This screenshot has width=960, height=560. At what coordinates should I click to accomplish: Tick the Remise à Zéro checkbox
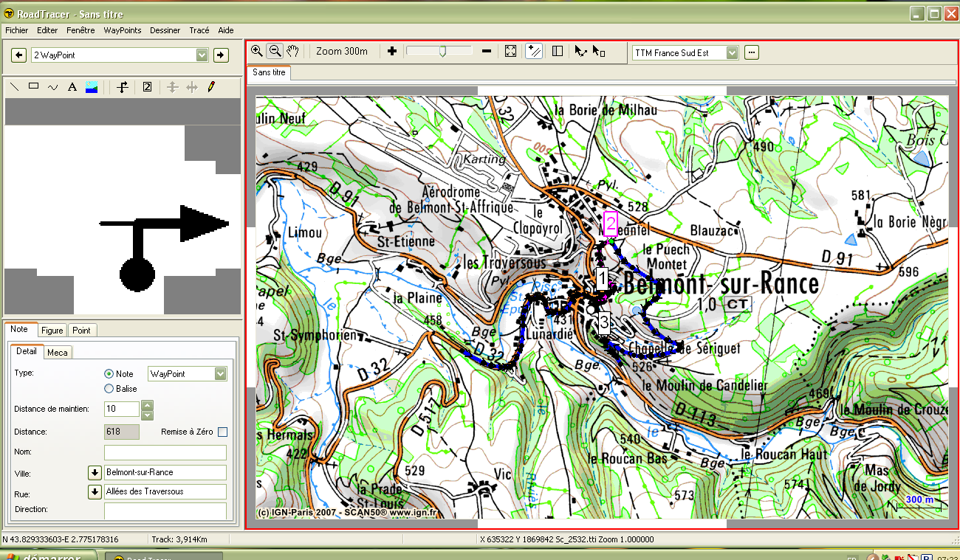pyautogui.click(x=222, y=432)
